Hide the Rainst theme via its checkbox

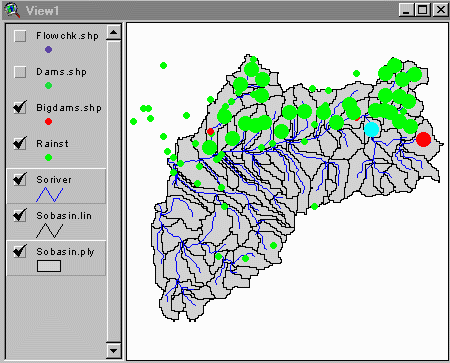(x=20, y=144)
